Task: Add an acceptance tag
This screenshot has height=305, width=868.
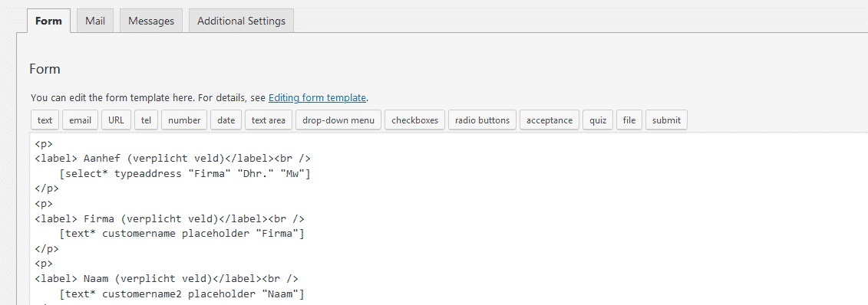Action: [x=550, y=120]
